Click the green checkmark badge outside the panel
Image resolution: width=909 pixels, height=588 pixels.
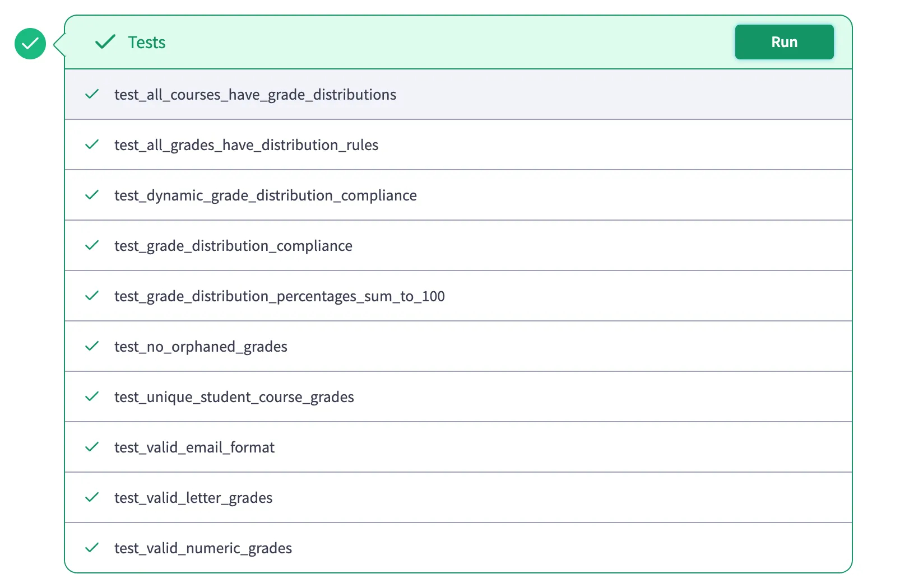point(30,44)
